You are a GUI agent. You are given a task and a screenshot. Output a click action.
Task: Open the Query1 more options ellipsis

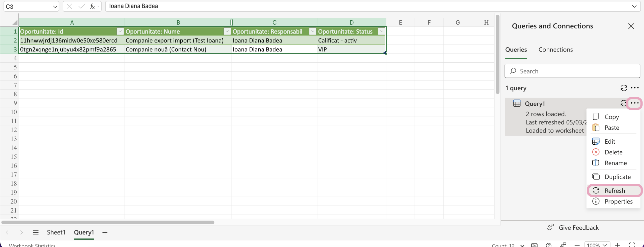(634, 103)
